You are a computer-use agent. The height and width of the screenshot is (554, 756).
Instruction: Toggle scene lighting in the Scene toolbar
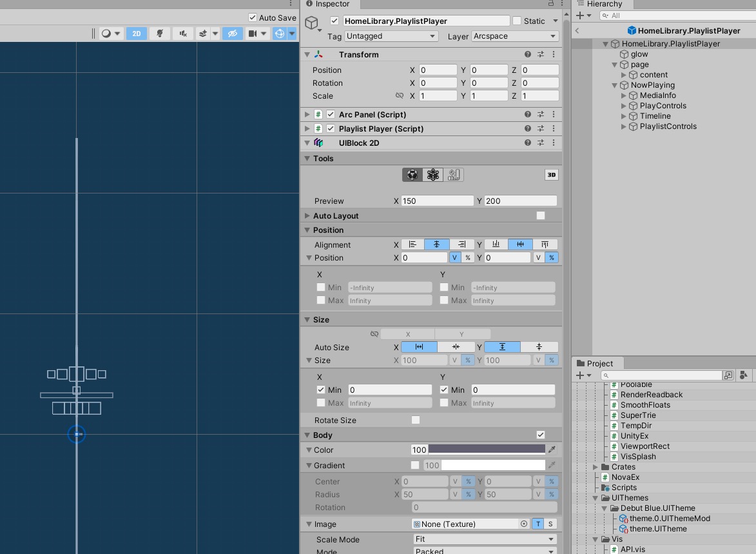(160, 34)
